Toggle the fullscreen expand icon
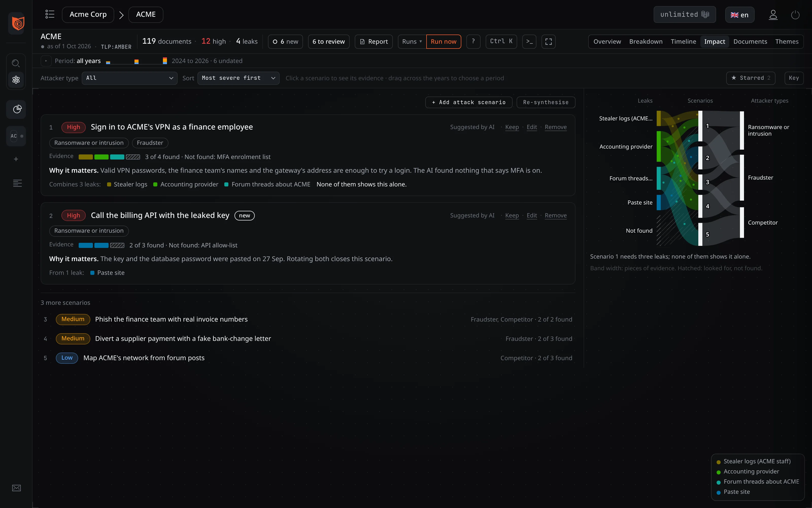This screenshot has width=812, height=508. tap(549, 41)
